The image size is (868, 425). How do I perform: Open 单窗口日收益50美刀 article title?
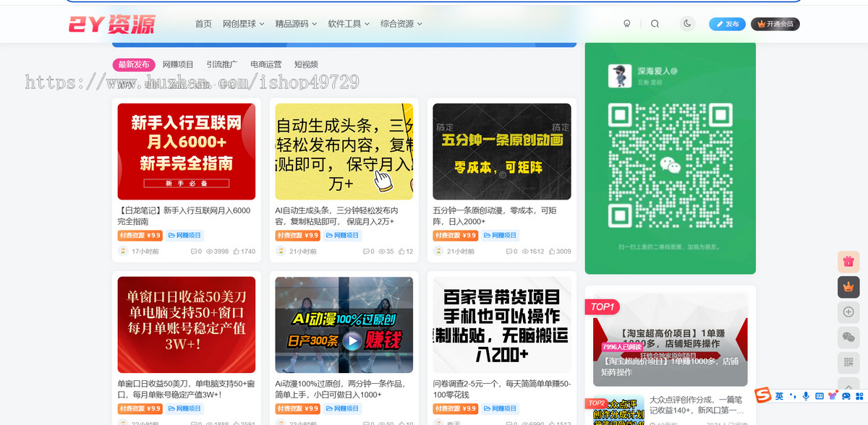(186, 389)
